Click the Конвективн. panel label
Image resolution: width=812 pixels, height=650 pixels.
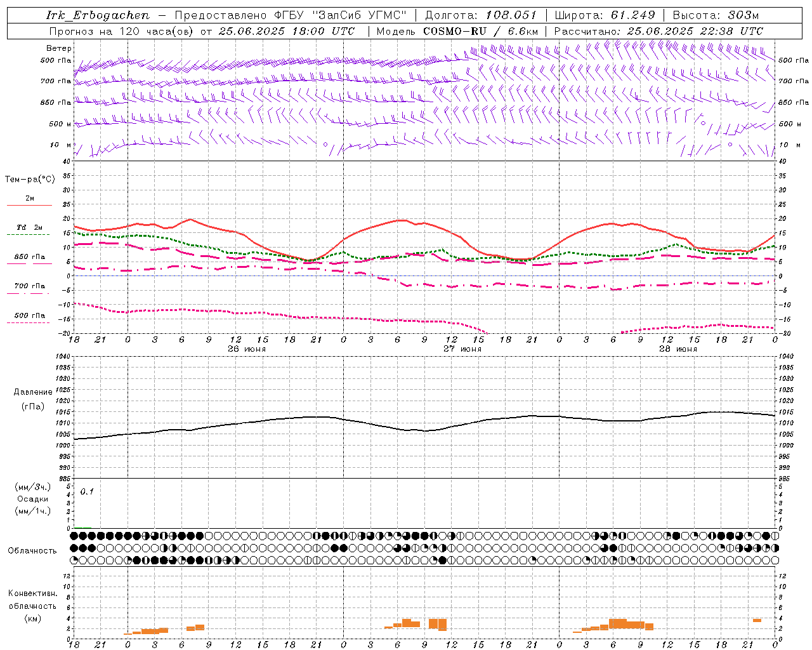pyautogui.click(x=33, y=594)
